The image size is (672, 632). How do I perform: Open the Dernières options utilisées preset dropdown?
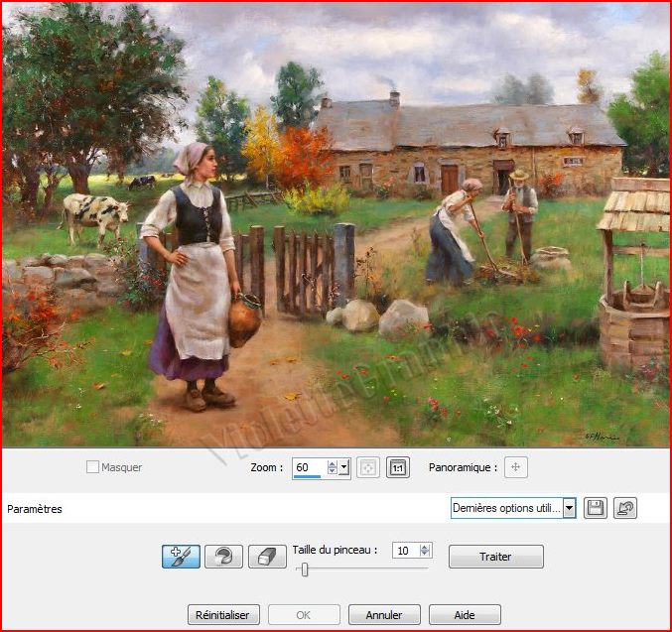point(569,508)
